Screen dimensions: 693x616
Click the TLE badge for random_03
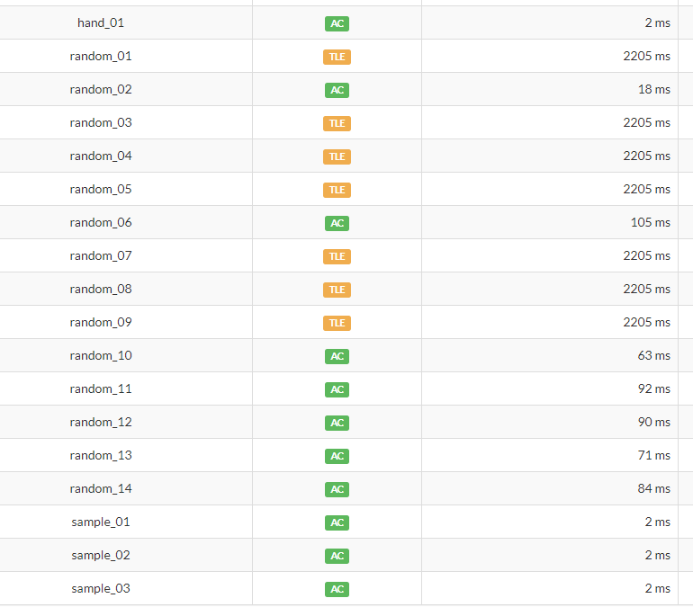coord(337,123)
